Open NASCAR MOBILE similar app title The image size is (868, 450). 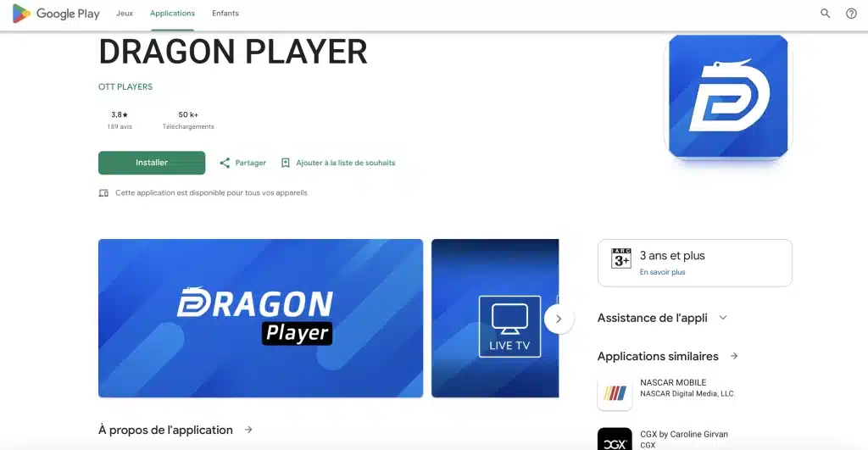673,382
